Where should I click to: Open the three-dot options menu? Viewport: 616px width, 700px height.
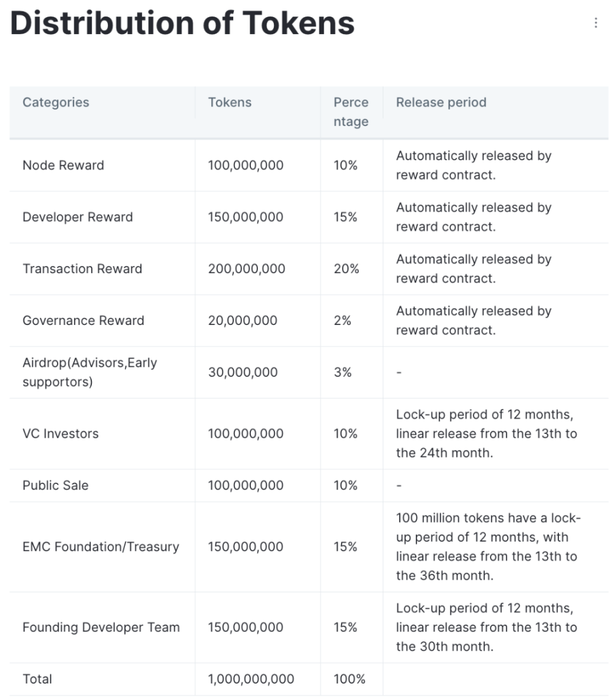596,23
